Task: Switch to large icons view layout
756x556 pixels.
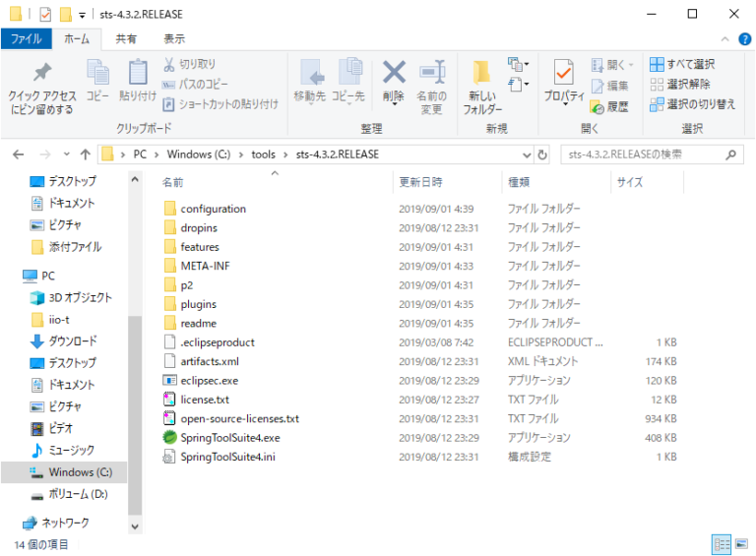Action: [x=741, y=545]
